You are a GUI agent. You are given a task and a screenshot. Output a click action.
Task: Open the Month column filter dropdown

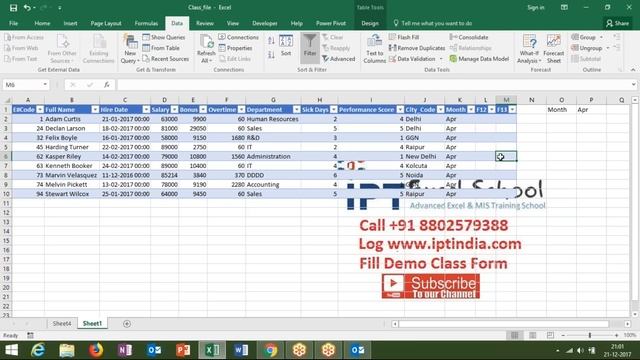coord(471,110)
